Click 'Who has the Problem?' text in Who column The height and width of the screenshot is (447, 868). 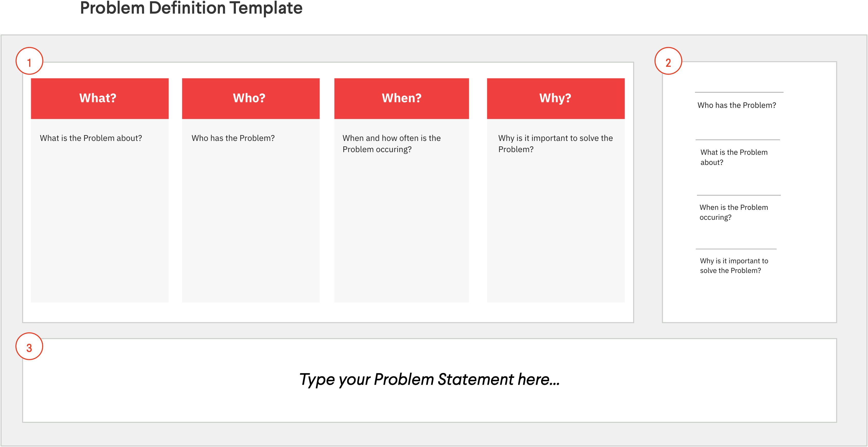(x=233, y=138)
